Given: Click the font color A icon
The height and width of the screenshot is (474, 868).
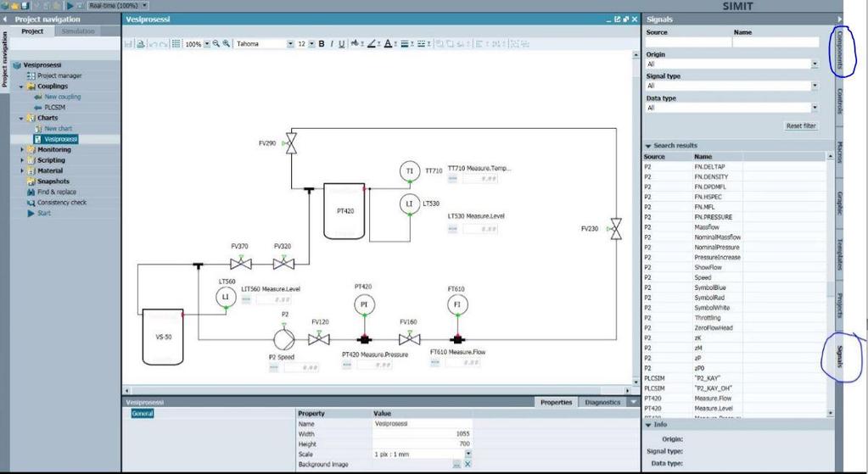Looking at the screenshot, I should coord(388,44).
